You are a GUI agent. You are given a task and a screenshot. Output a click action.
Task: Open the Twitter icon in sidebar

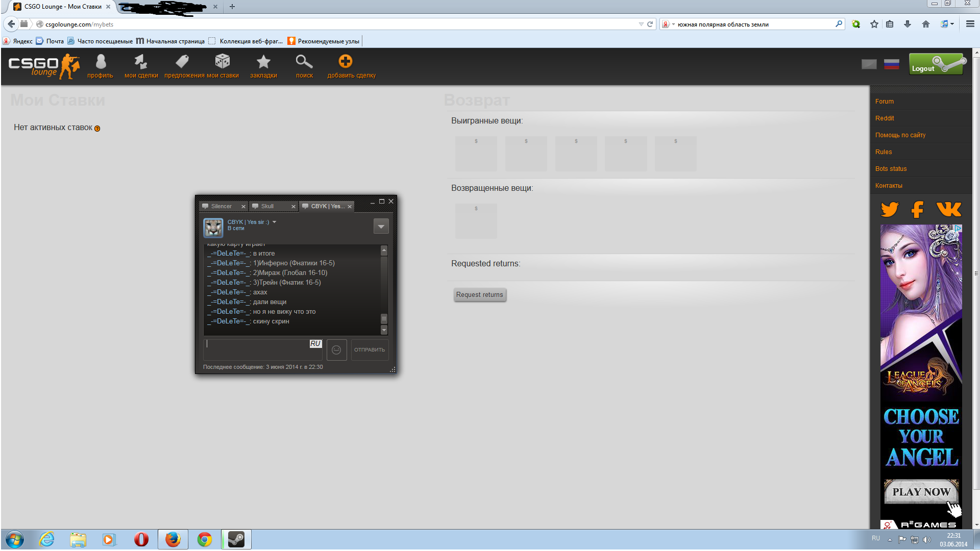point(890,209)
